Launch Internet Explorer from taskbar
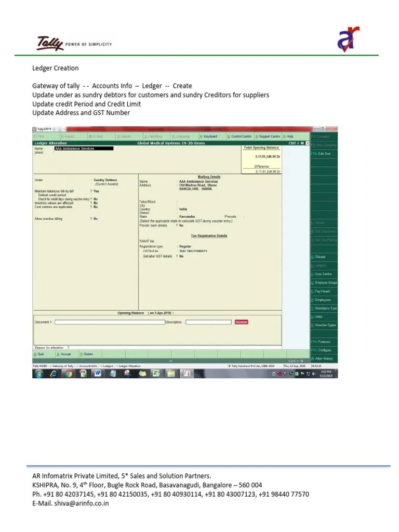 click(54, 374)
